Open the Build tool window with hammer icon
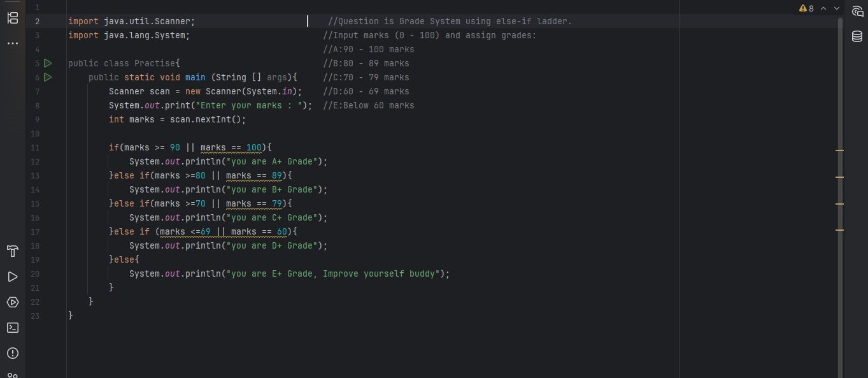The height and width of the screenshot is (378, 868). 12,251
